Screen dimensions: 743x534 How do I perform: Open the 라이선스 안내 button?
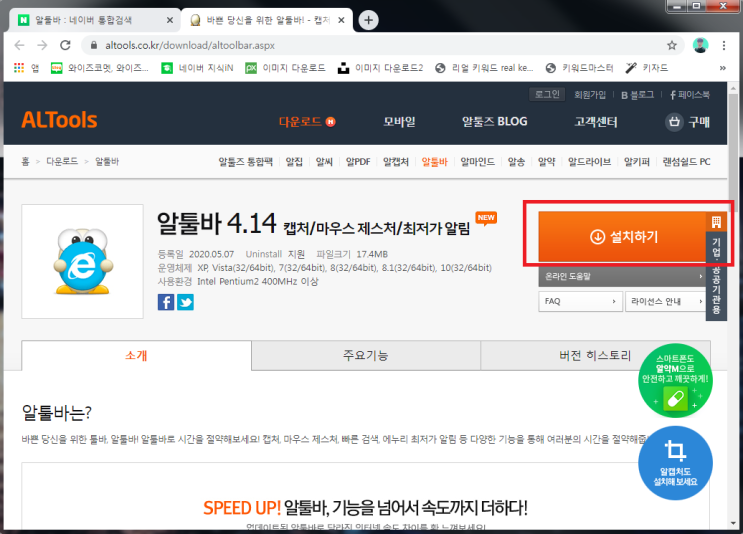click(665, 301)
